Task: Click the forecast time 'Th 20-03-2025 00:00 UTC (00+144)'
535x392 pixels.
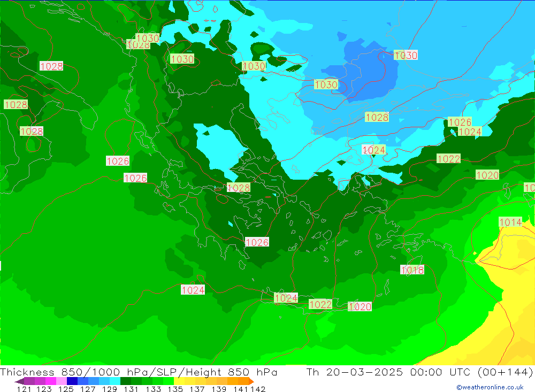Action: tap(419, 372)
